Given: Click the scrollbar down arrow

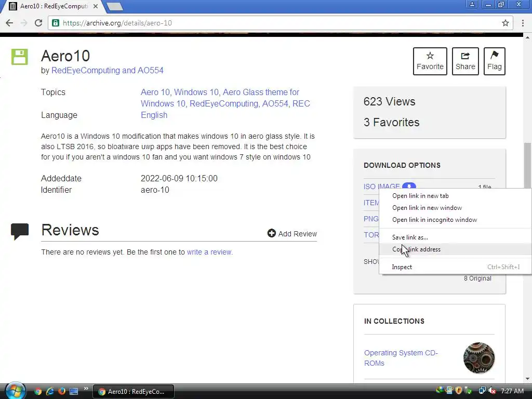Looking at the screenshot, I should coord(527,379).
